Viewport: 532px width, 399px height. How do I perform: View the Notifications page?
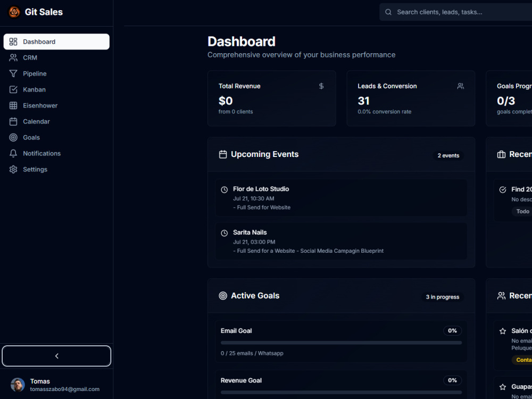[56, 153]
